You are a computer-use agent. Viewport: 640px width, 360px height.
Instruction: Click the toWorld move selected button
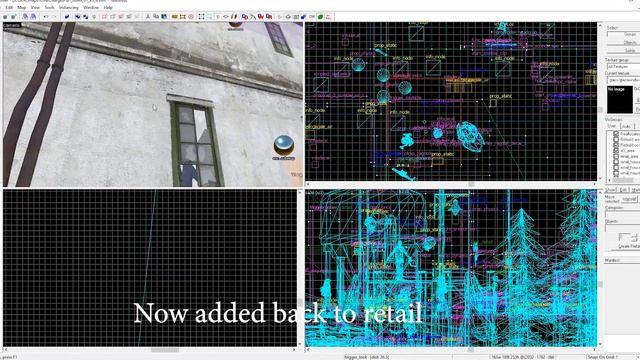pos(629,199)
